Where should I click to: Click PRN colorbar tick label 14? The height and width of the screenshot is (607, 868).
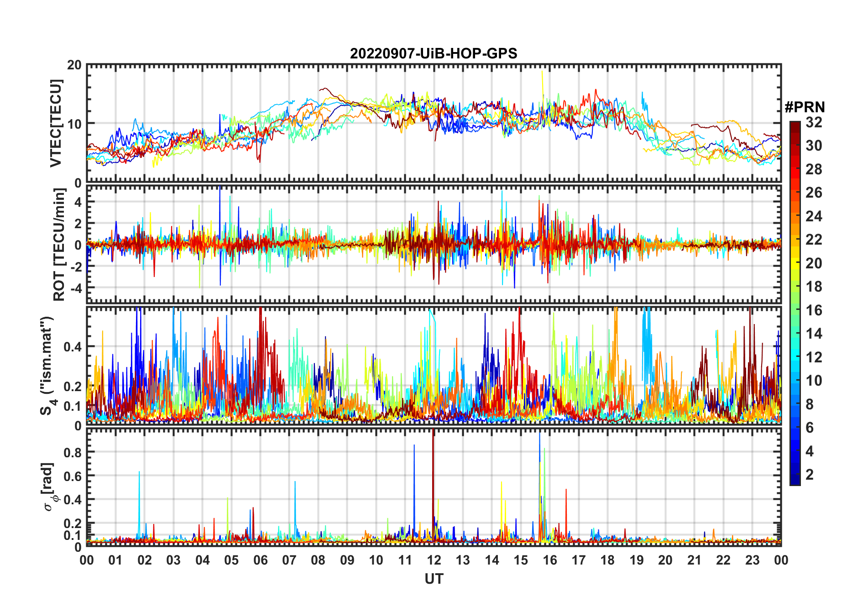click(814, 334)
